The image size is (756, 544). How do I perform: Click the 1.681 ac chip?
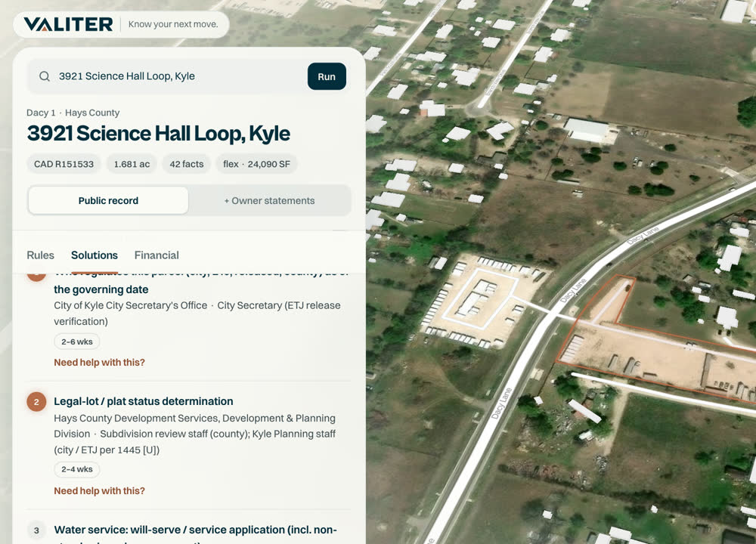pos(132,164)
